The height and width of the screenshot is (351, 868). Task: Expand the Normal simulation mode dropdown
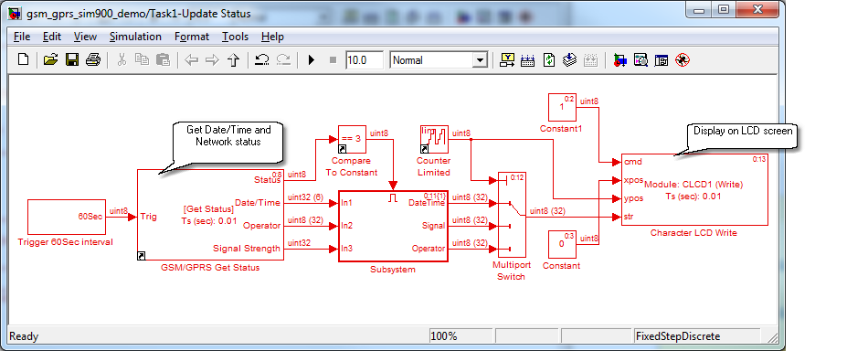tap(480, 60)
